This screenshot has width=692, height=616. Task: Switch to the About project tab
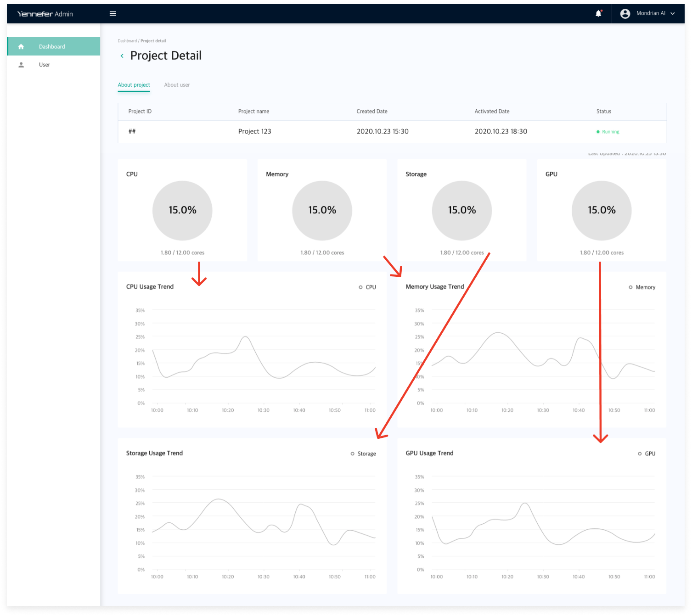click(x=134, y=85)
